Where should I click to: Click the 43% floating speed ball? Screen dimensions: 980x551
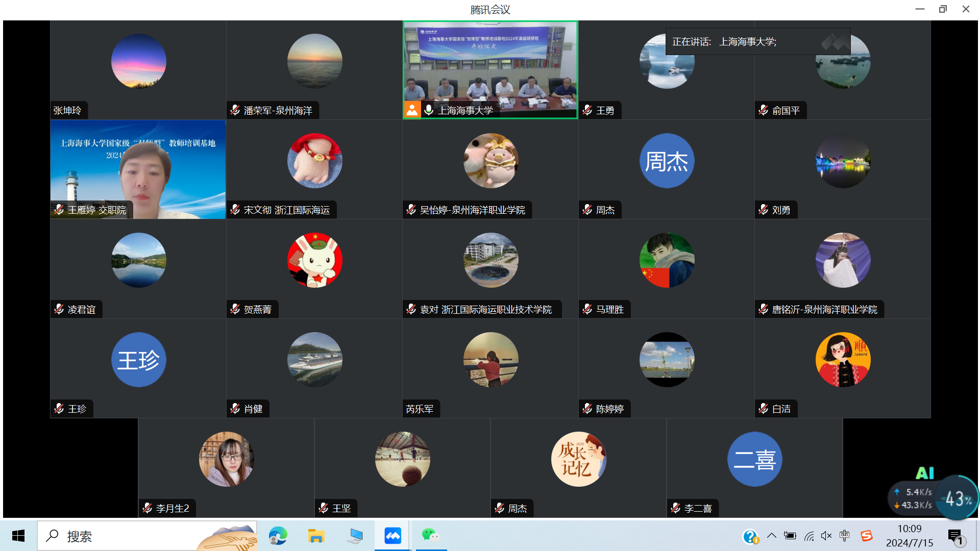[x=958, y=498]
